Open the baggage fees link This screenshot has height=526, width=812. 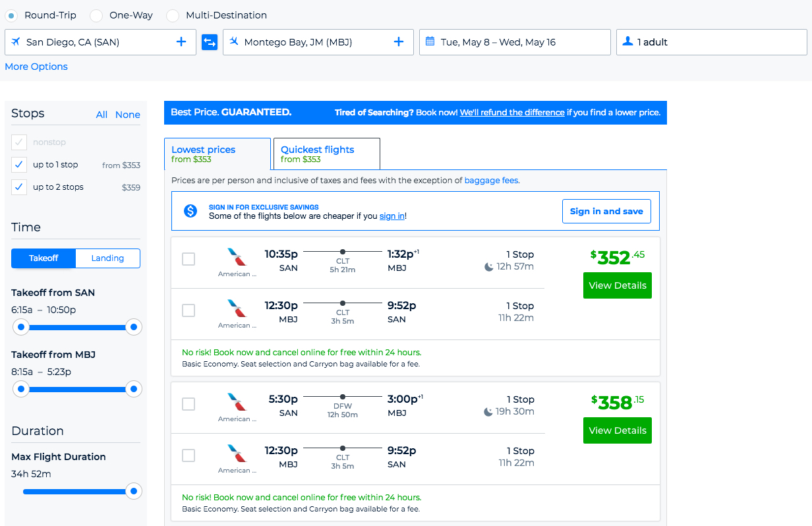coord(491,180)
